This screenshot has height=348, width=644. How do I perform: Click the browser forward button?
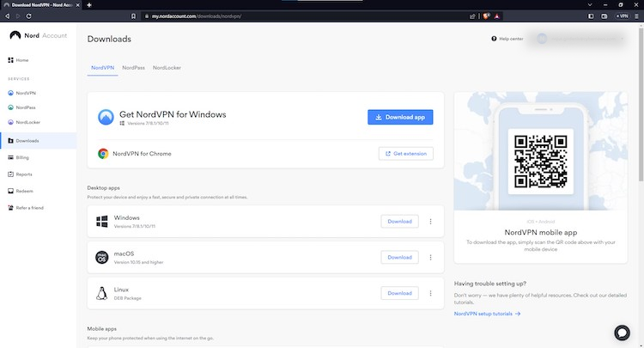pos(18,16)
